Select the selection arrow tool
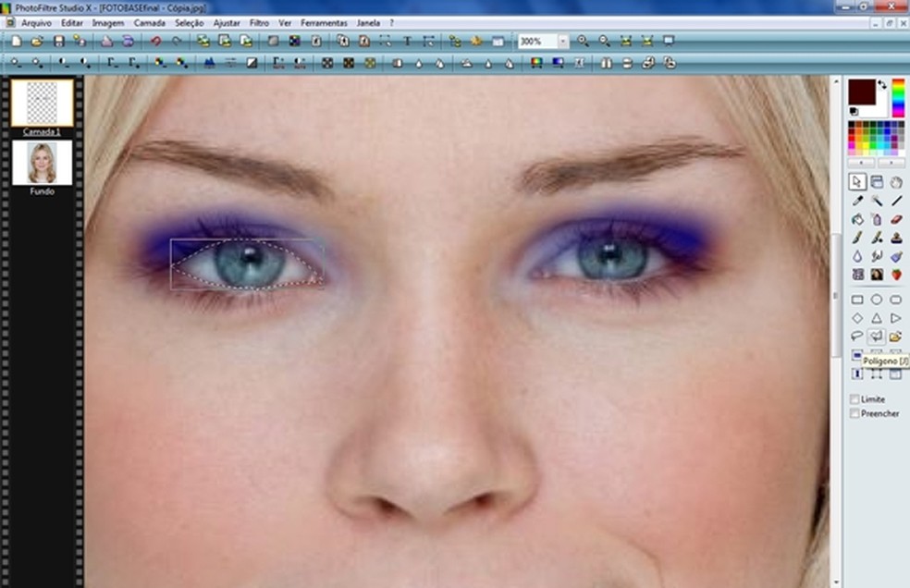Screen dimensions: 910x588 coord(857,182)
